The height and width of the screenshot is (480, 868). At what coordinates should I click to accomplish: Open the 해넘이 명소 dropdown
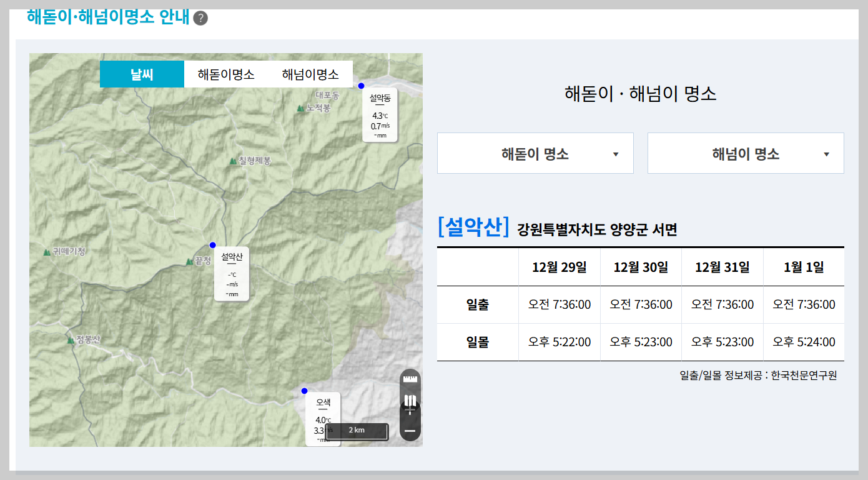[746, 153]
